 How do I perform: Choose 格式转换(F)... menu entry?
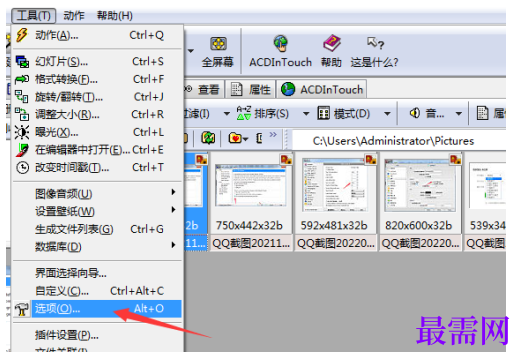(x=97, y=79)
